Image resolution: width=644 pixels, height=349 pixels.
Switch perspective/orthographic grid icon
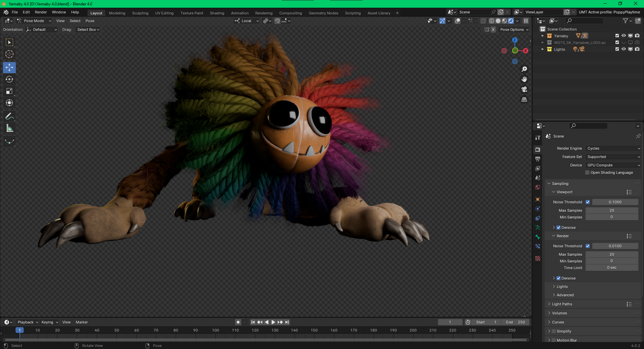point(524,99)
